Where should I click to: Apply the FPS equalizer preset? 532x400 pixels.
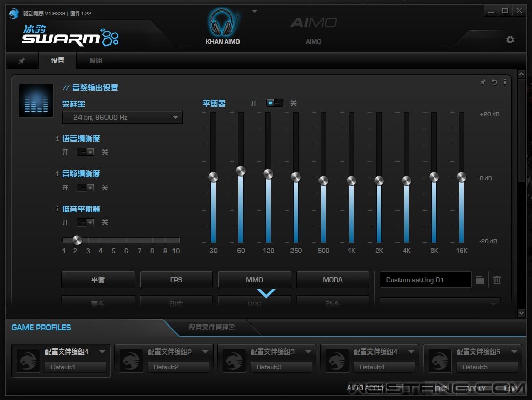[176, 280]
